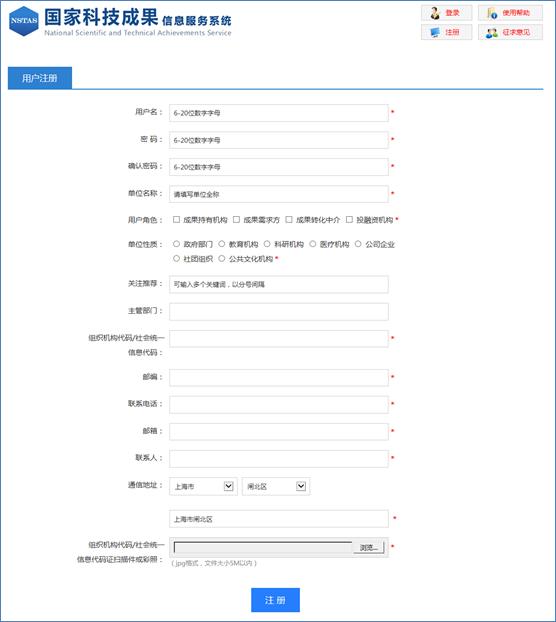Focus the 关注推荐 keywords input field

(x=279, y=284)
